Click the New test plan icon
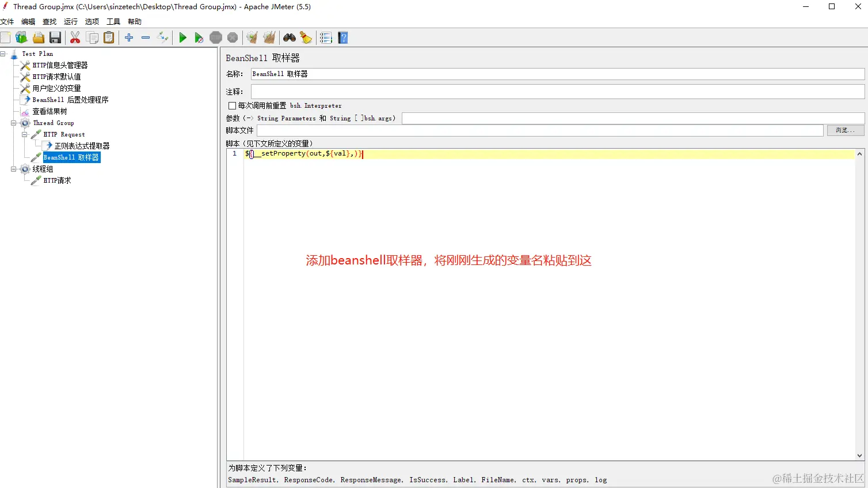This screenshot has width=868, height=488. tap(5, 38)
